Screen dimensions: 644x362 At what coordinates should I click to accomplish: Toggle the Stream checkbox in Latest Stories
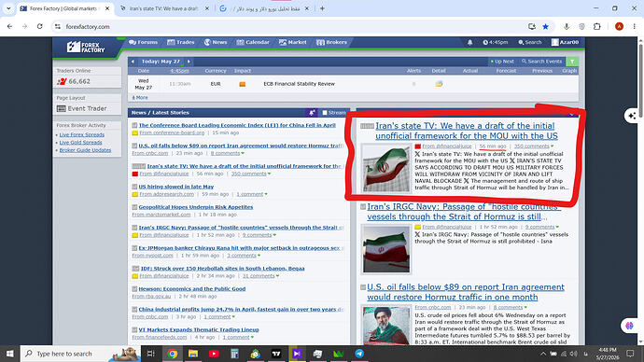point(325,113)
